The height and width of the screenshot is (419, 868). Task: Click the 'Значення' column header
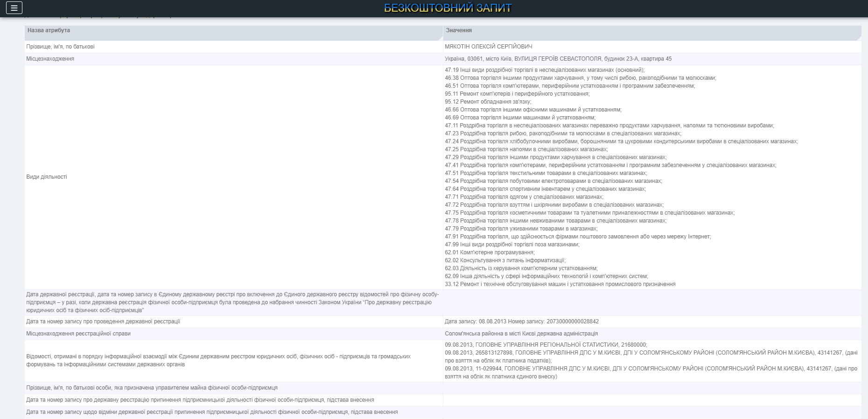point(459,30)
